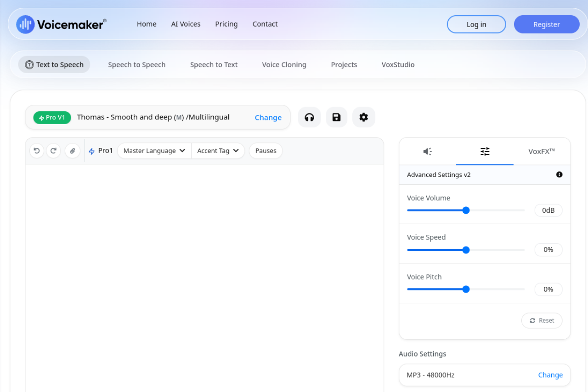Open the Pricing page
The width and height of the screenshot is (588, 392).
pyautogui.click(x=226, y=24)
